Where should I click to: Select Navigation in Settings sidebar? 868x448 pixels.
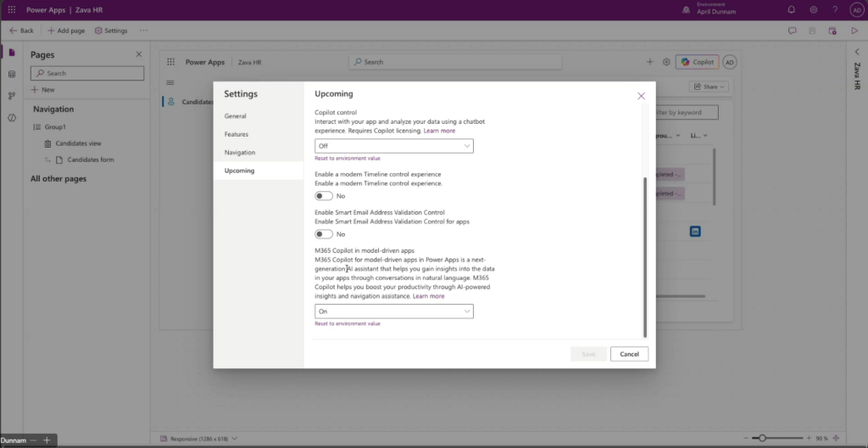point(240,153)
